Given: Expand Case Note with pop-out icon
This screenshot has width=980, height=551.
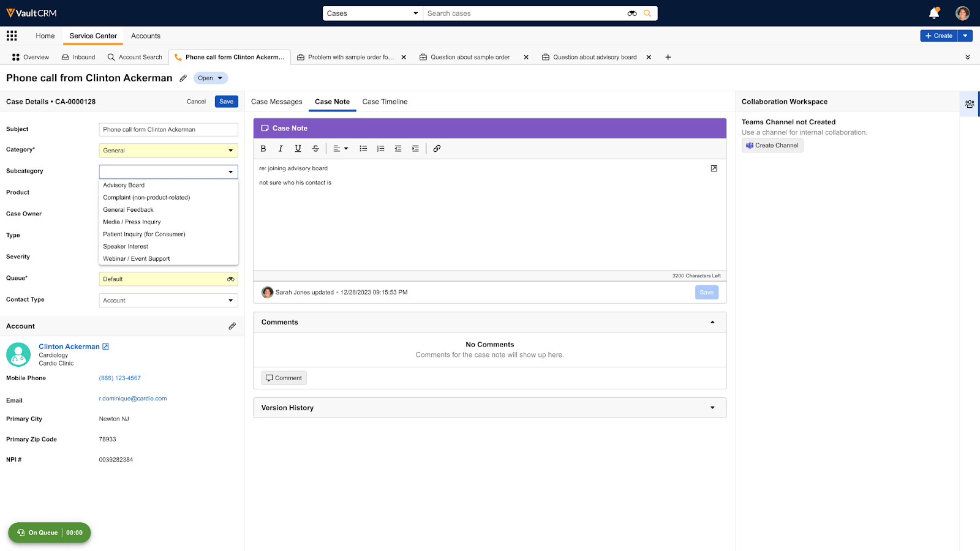Looking at the screenshot, I should tap(714, 168).
